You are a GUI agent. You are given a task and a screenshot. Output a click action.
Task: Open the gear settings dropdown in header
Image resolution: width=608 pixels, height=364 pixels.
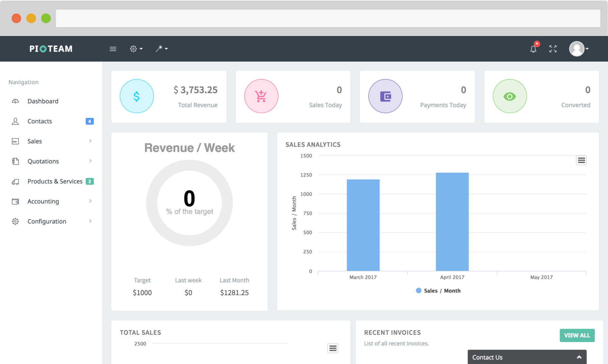coord(136,49)
